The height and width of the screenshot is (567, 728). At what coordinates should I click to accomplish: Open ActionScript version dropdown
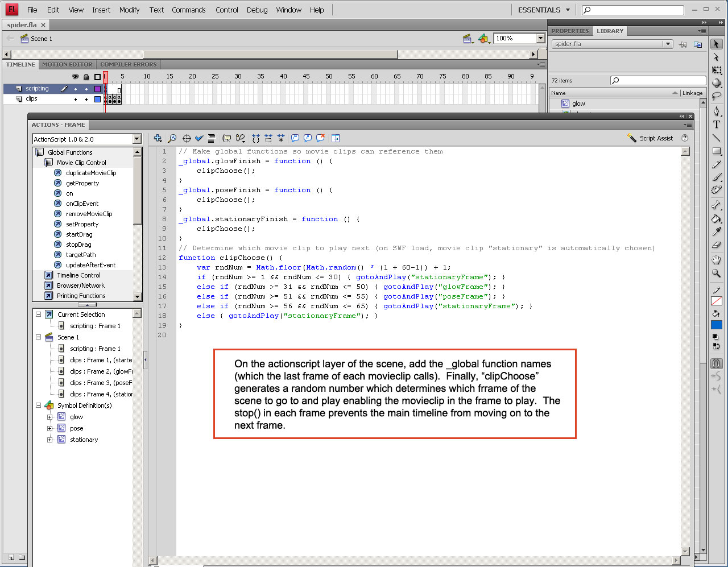[136, 139]
